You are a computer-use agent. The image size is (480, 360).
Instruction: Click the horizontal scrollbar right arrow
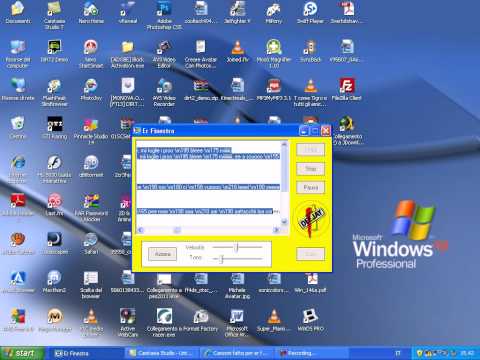[276, 230]
